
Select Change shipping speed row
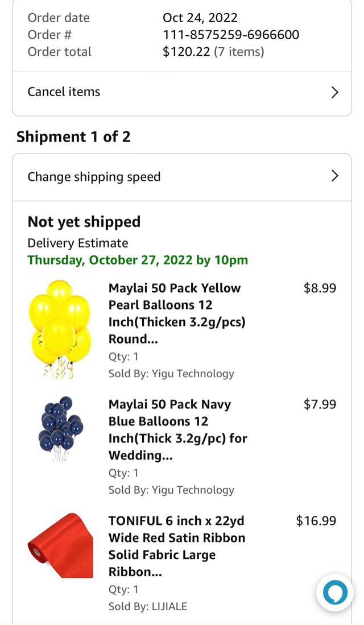94,177
